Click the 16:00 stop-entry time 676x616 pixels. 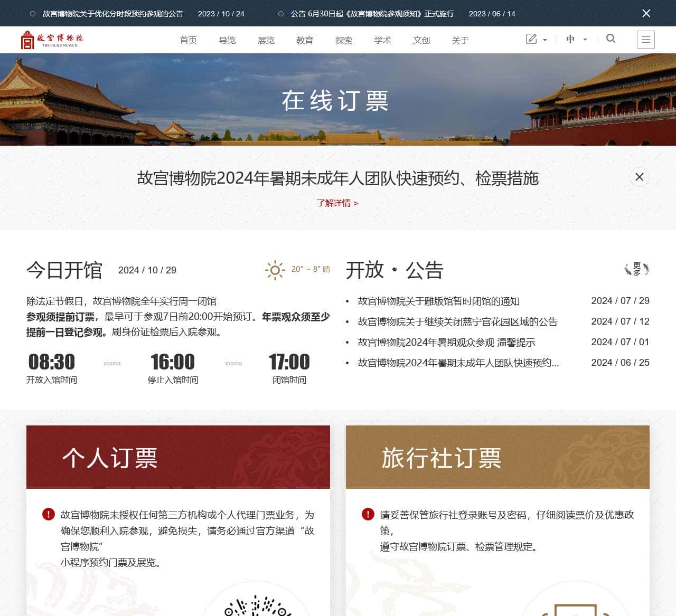click(173, 362)
